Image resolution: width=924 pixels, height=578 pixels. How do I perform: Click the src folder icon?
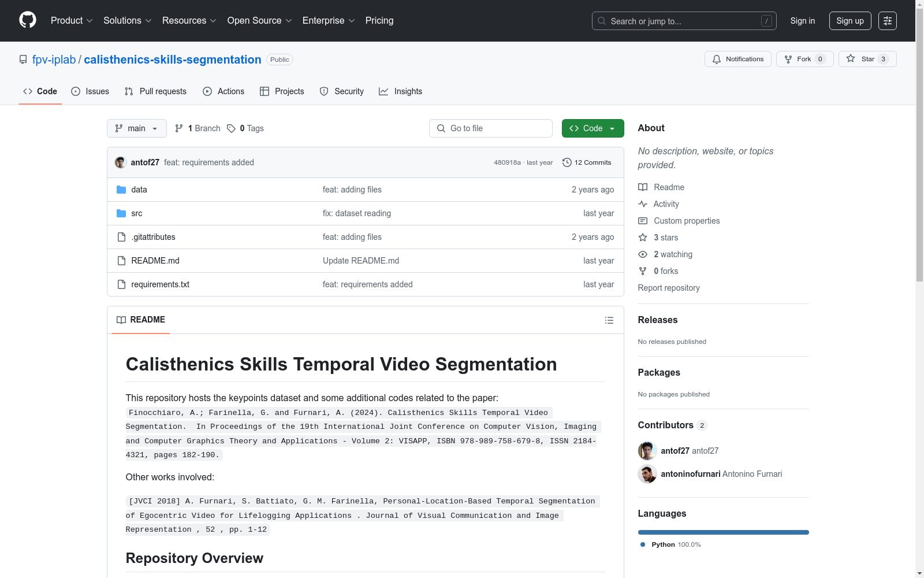[x=121, y=213]
